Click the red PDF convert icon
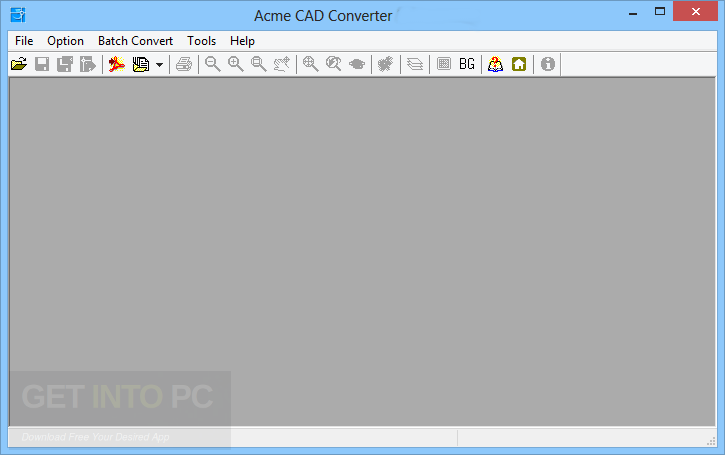 point(117,64)
